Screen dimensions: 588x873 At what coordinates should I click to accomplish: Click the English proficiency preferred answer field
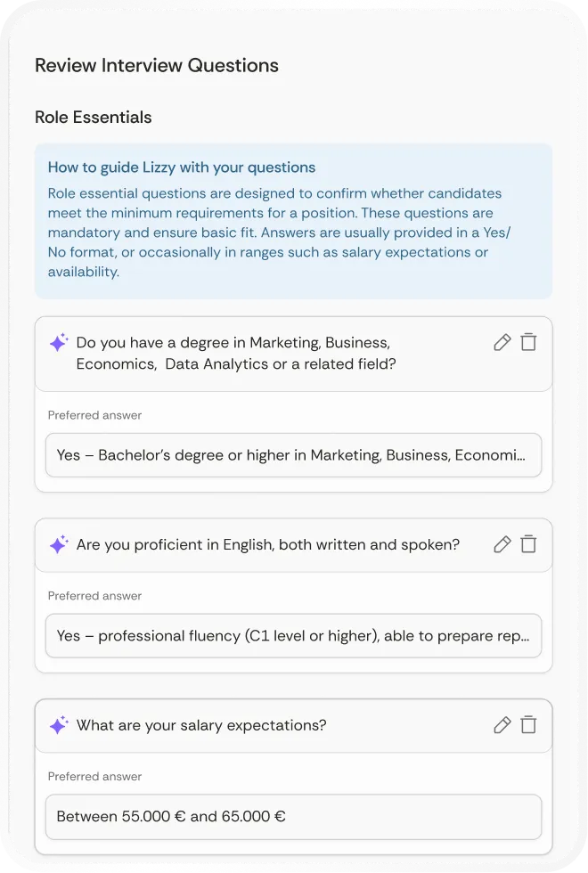coord(294,636)
